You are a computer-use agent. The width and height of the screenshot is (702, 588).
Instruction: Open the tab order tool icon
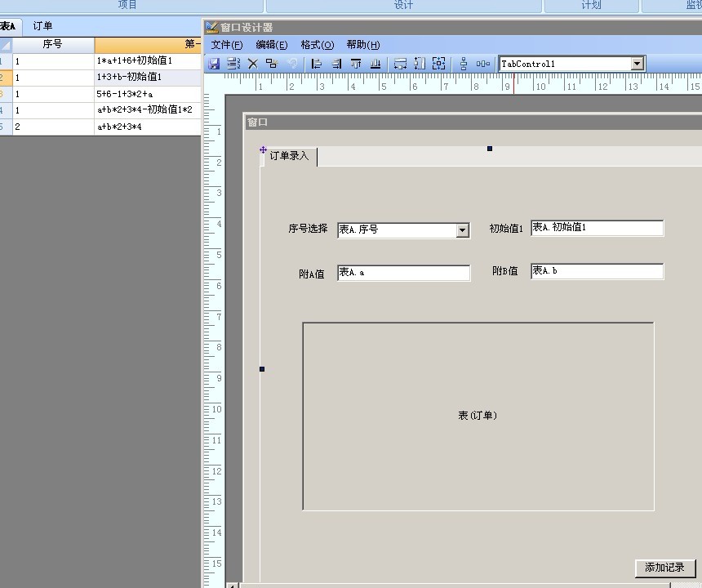(233, 64)
